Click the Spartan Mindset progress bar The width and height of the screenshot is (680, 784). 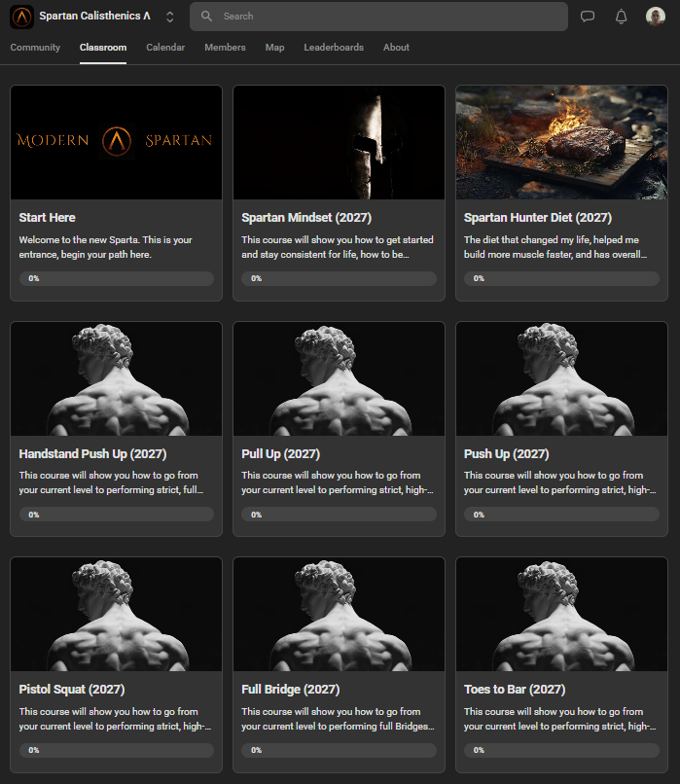pyautogui.click(x=339, y=278)
